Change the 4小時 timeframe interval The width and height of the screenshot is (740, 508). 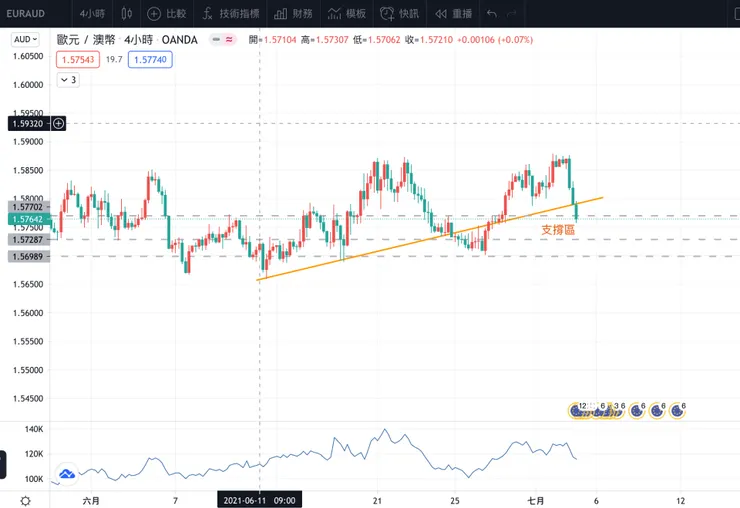(x=92, y=14)
